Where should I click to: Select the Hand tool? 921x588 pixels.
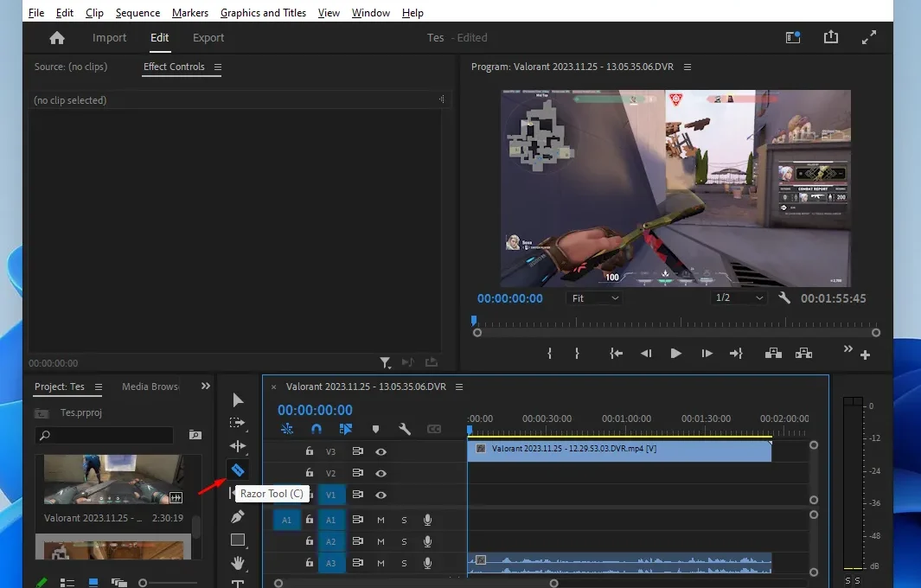click(238, 563)
